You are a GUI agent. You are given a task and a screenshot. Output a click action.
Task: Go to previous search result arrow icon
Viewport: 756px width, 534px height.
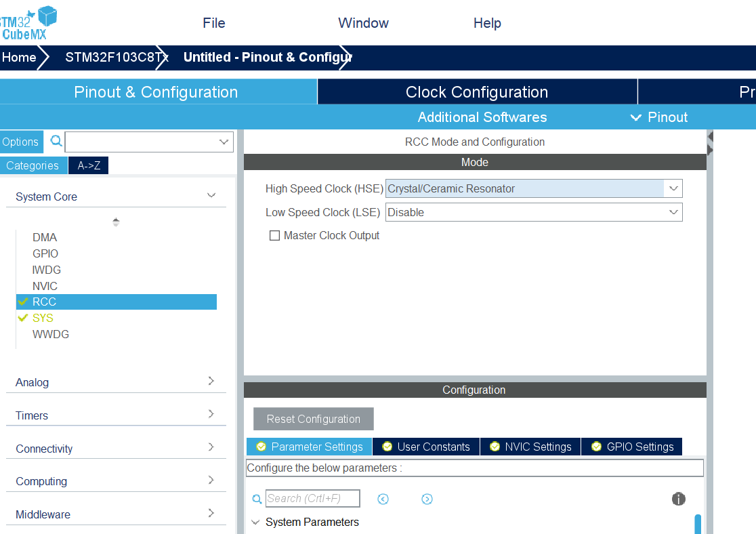click(383, 499)
